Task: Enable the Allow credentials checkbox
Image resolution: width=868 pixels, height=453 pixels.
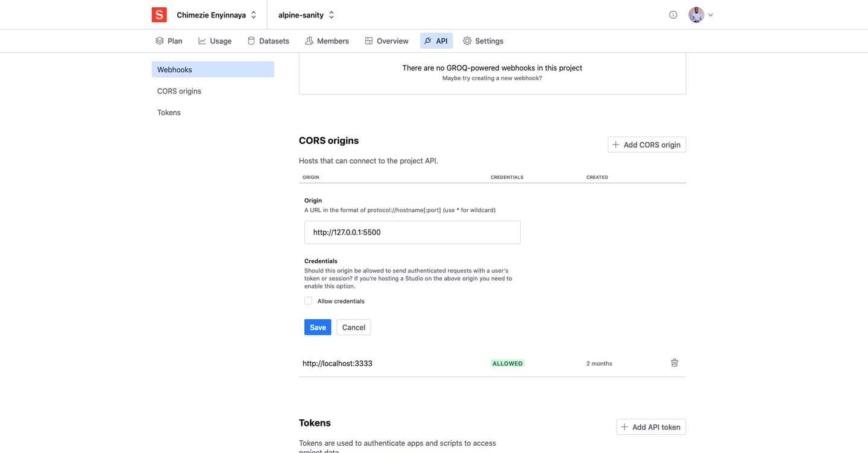Action: click(308, 301)
